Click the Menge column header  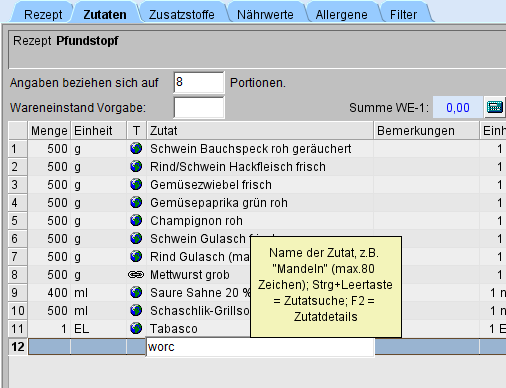coord(49,130)
